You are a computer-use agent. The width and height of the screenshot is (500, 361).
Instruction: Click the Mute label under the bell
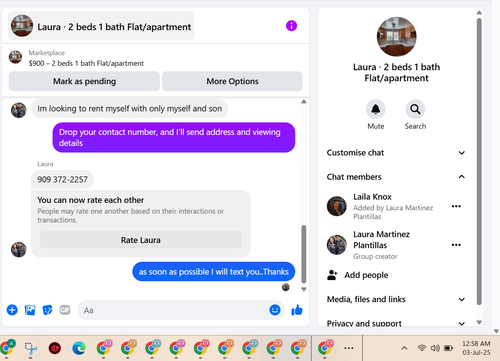tap(376, 126)
